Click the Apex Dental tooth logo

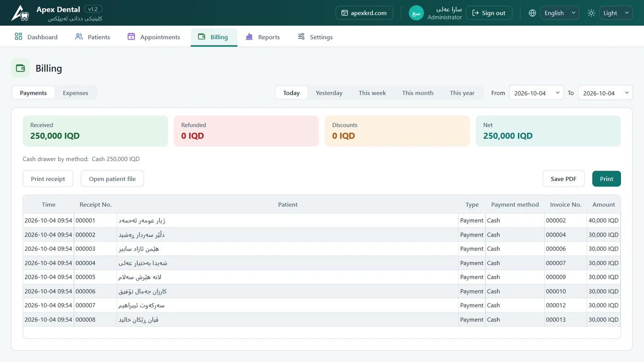(20, 13)
